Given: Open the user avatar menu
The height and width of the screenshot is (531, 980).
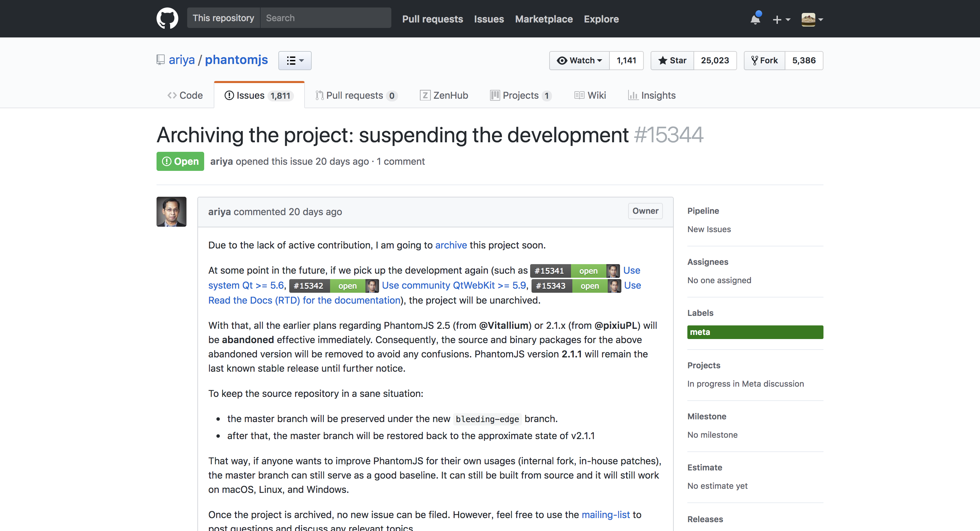Looking at the screenshot, I should point(812,19).
